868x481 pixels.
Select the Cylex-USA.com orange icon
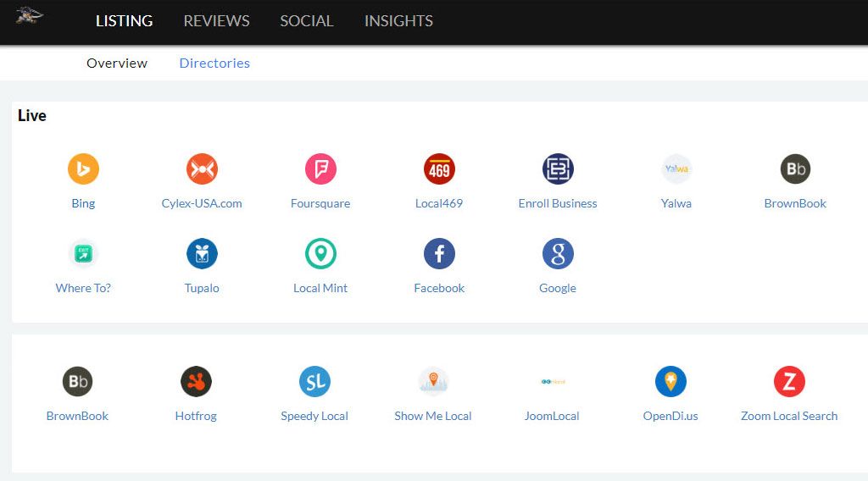click(202, 169)
